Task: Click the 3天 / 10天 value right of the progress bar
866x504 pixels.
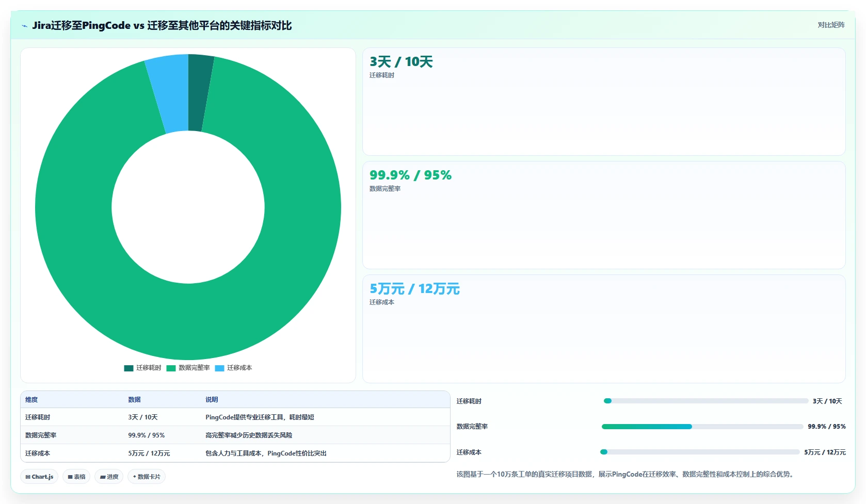Action: click(x=827, y=401)
